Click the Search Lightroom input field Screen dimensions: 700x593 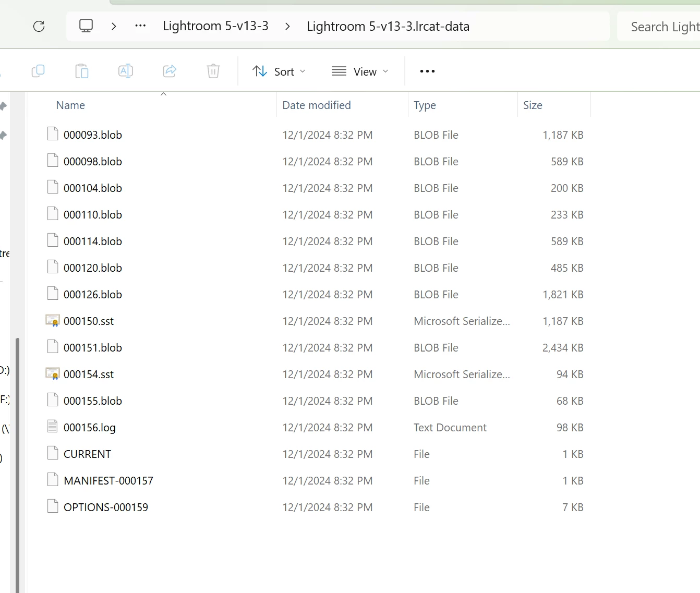(x=659, y=27)
